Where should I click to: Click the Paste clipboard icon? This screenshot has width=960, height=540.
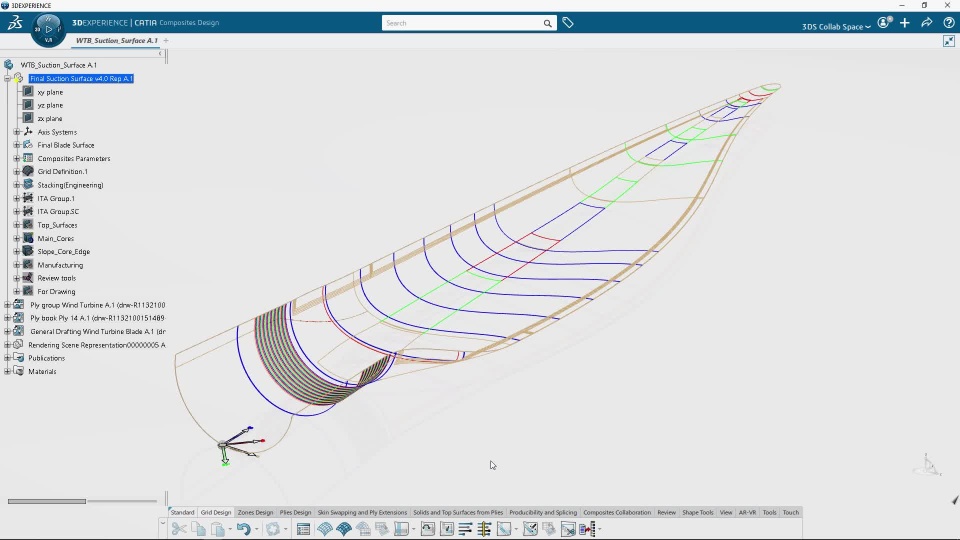point(217,529)
